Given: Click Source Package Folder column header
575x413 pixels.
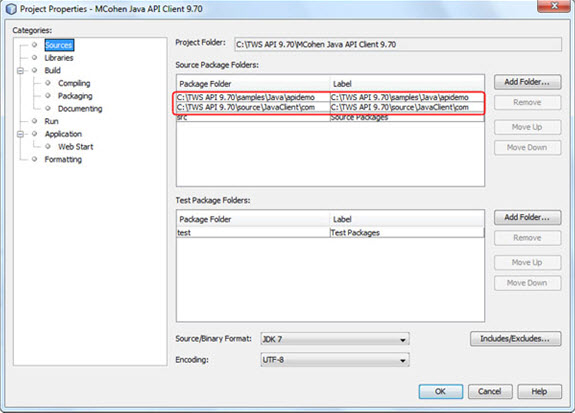Looking at the screenshot, I should (x=253, y=84).
